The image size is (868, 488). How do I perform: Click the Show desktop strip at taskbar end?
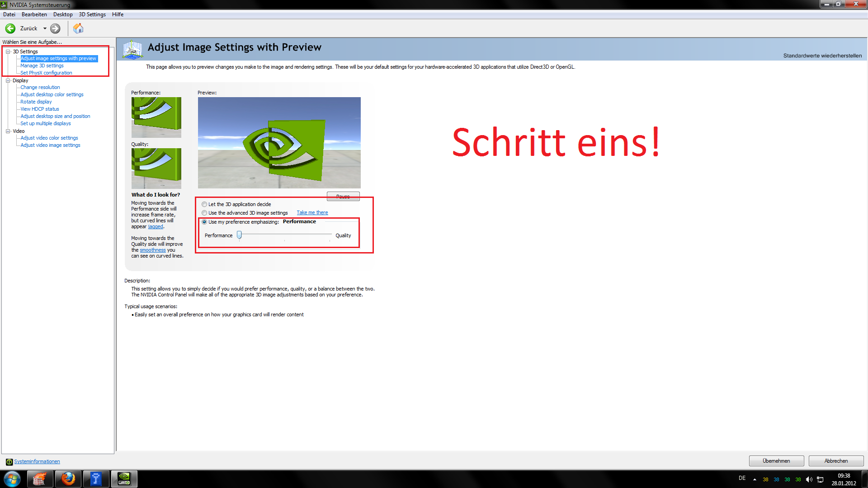point(864,479)
